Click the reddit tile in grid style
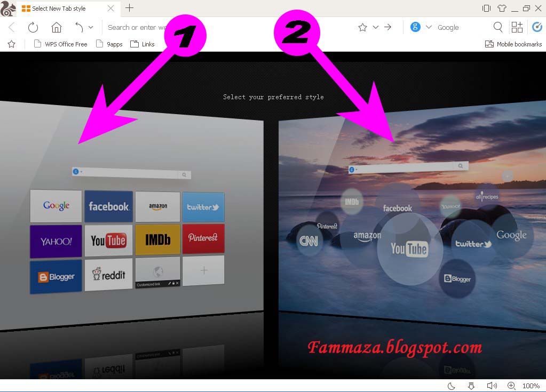The height and width of the screenshot is (392, 546). 108,275
